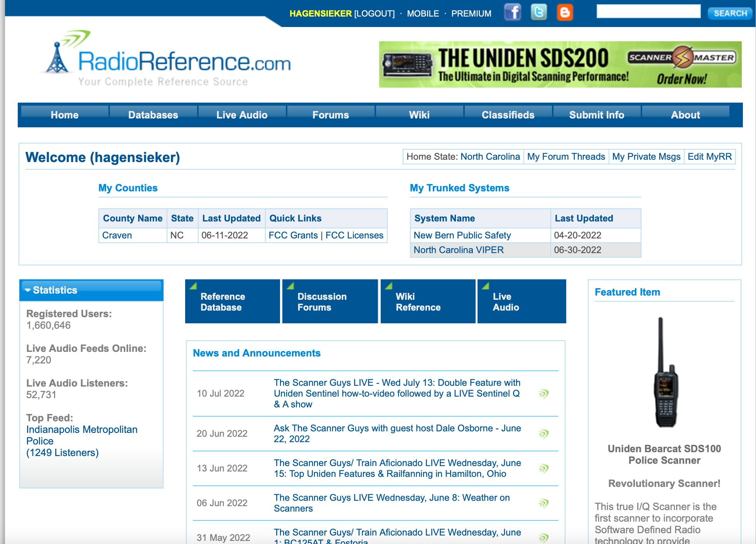Collapse the Statistics panel arrow
The height and width of the screenshot is (544, 756).
(x=28, y=290)
